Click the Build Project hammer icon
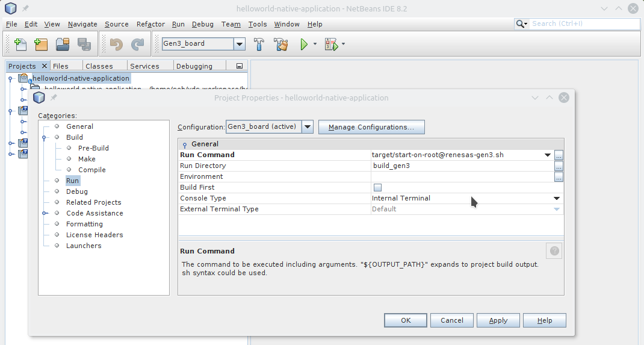The image size is (644, 345). pyautogui.click(x=259, y=44)
